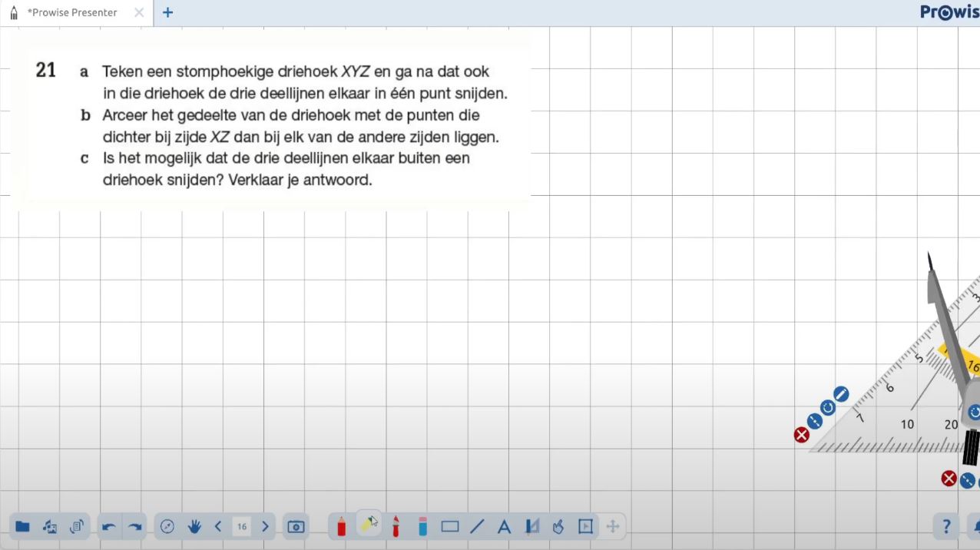Click the page number 16 box
Viewport: 980px width, 550px height.
[x=242, y=526]
